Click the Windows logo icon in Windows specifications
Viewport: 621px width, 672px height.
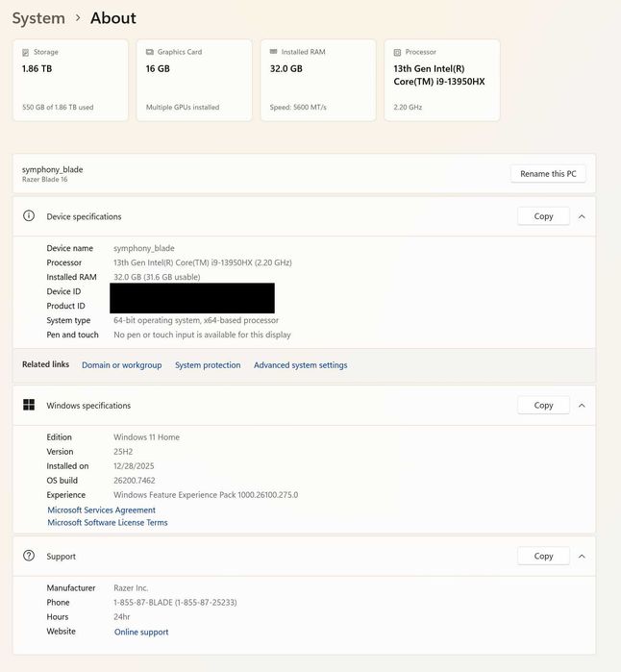click(x=29, y=405)
